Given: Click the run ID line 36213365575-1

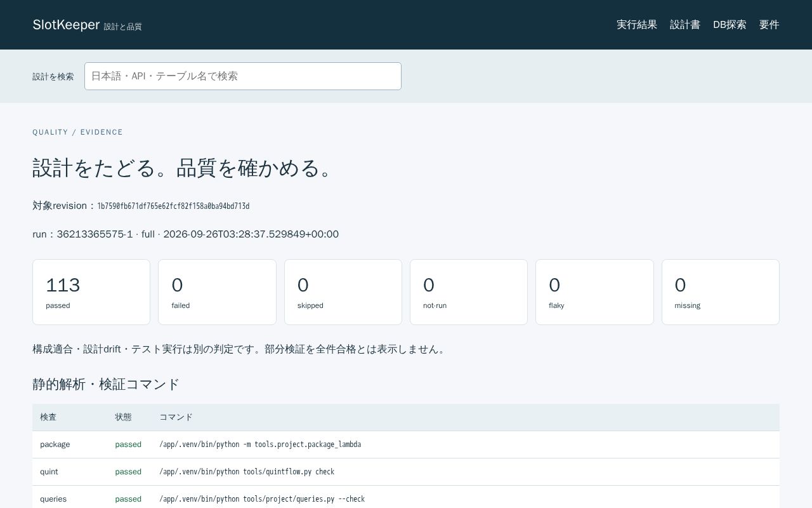Looking at the screenshot, I should (186, 234).
